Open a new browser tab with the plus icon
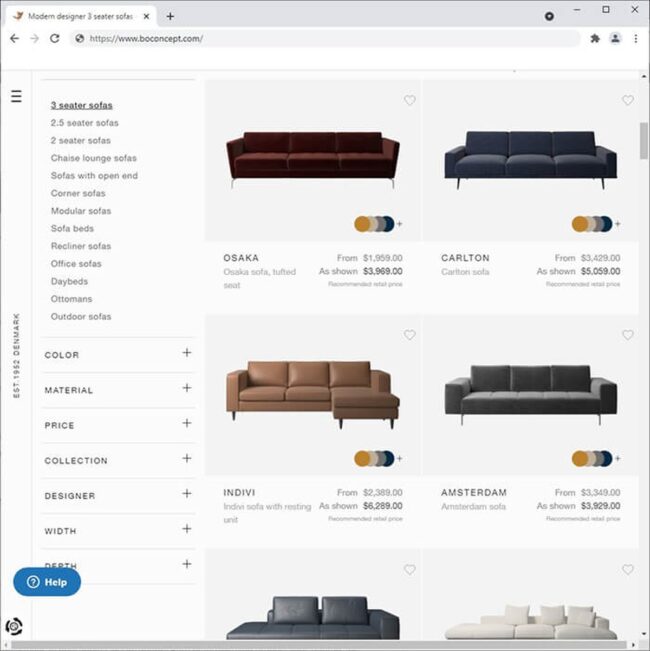650x651 pixels. pos(170,16)
